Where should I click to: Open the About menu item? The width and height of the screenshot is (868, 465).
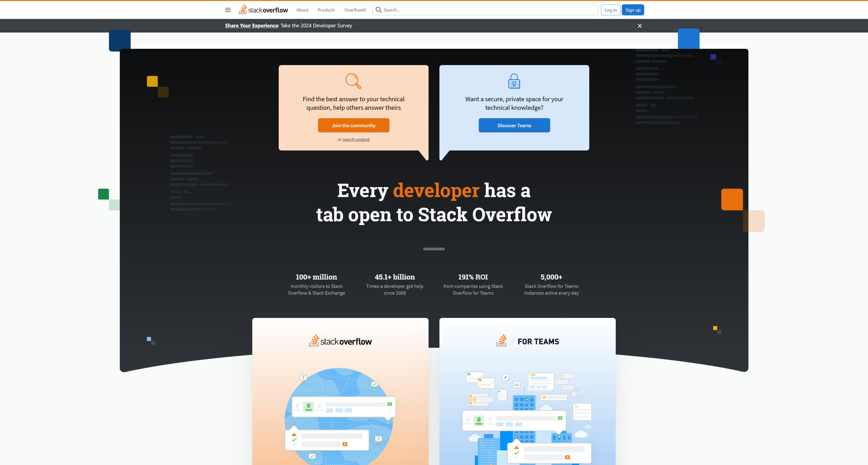(x=302, y=10)
